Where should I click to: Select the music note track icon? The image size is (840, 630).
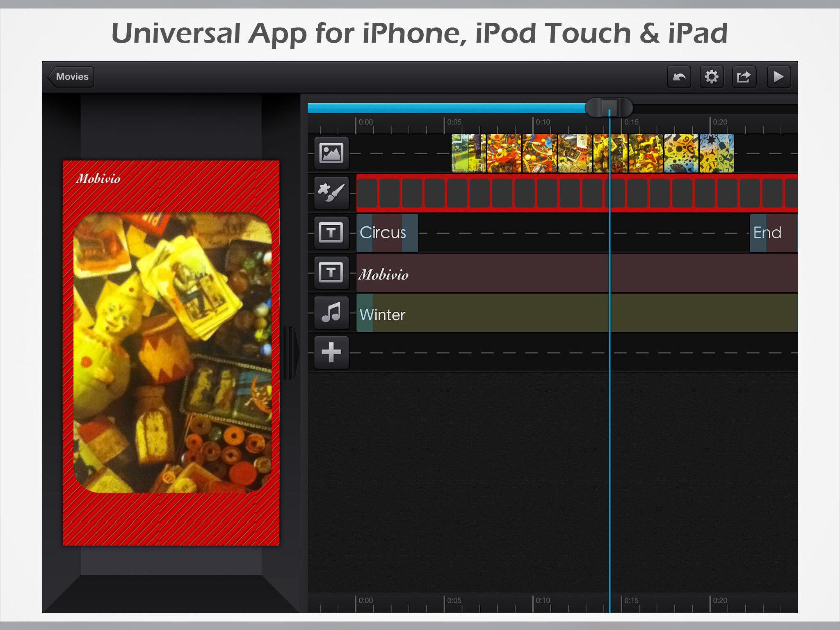point(331,313)
